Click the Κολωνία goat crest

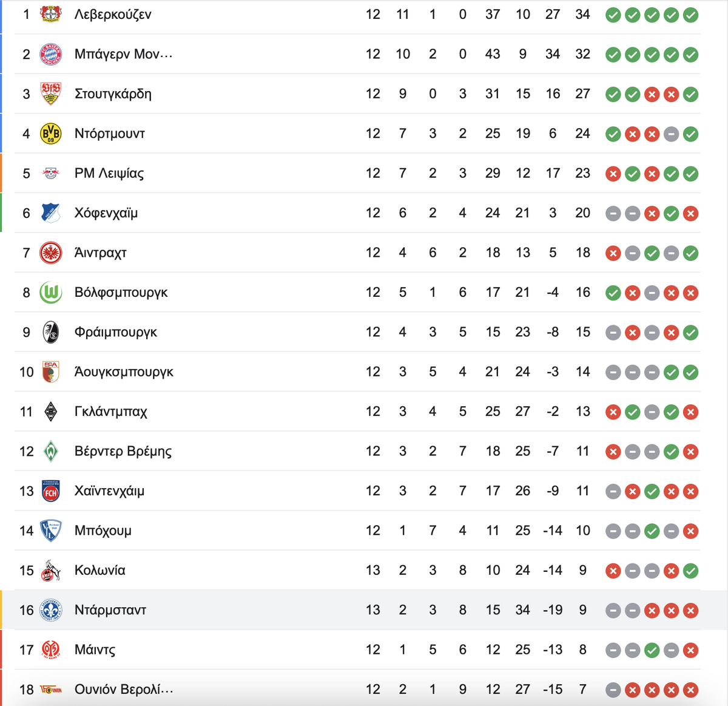click(x=51, y=571)
